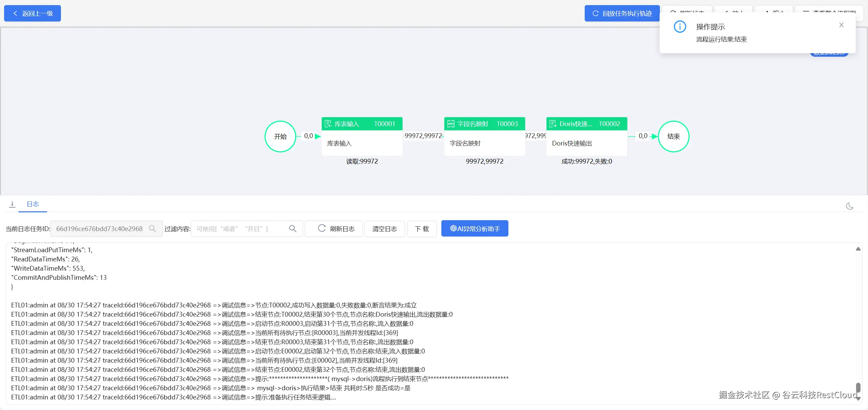This screenshot has width=868, height=410.
Task: Click the 库表输入 node icon
Action: [x=328, y=124]
